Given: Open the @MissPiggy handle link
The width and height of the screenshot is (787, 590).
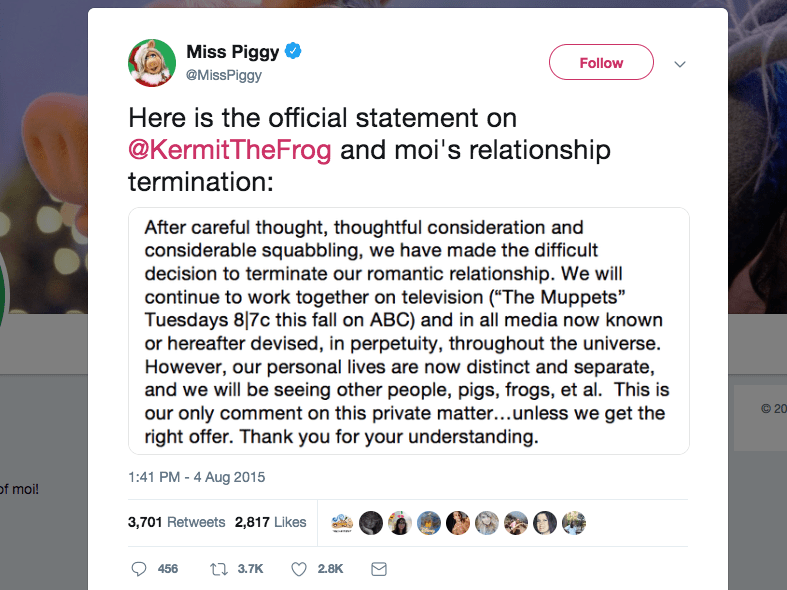Looking at the screenshot, I should click(224, 75).
